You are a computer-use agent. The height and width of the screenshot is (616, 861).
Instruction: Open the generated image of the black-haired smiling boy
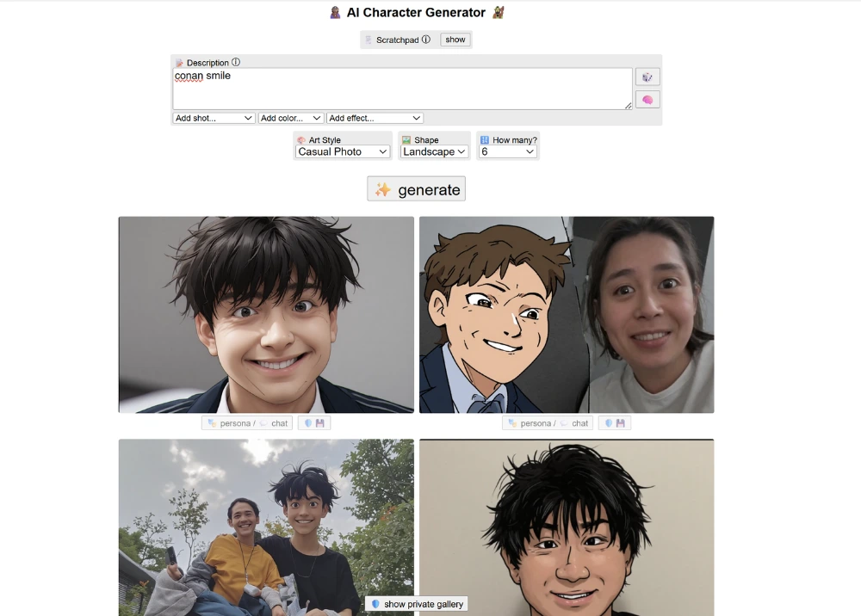click(x=266, y=314)
